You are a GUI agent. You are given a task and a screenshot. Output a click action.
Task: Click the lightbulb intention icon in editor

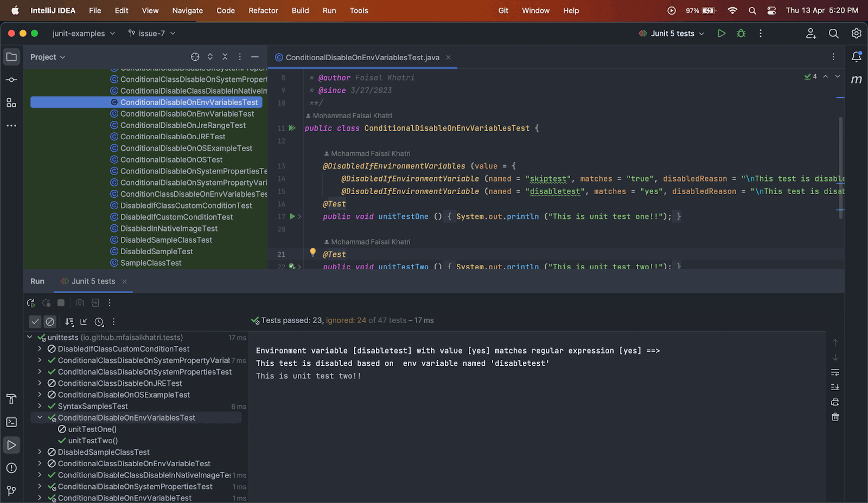pos(312,253)
